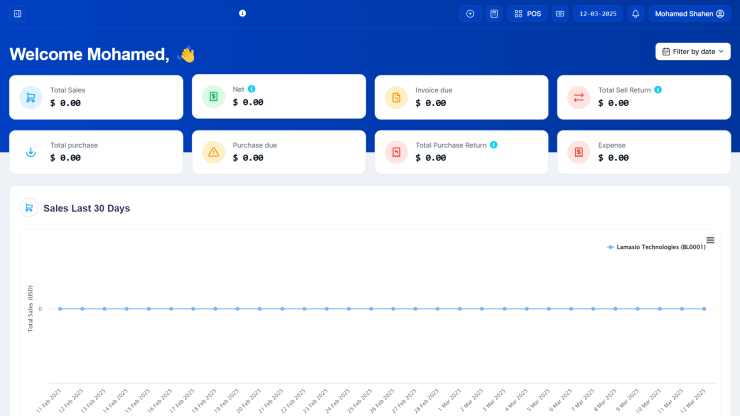Click the Purchase due warning icon
The image size is (740, 416).
[213, 152]
